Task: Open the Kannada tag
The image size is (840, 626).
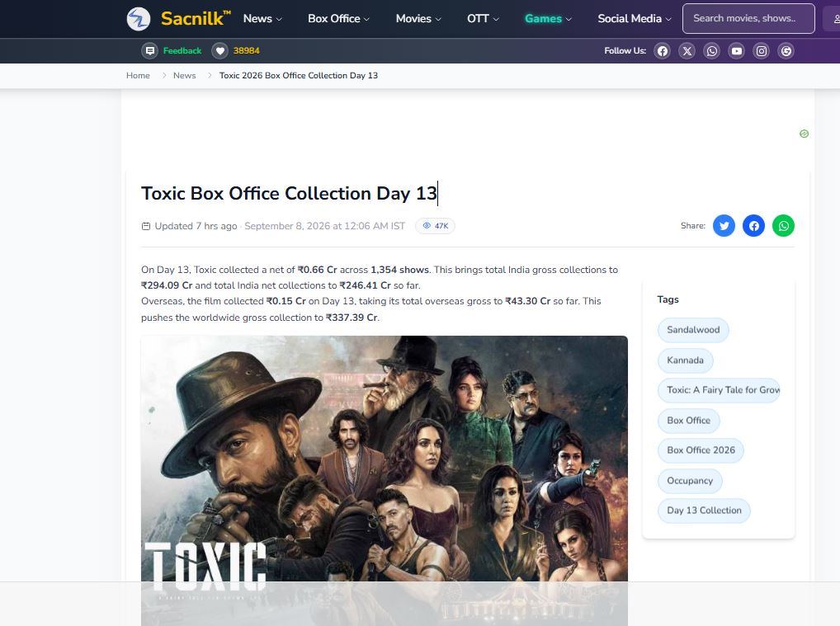Action: click(x=685, y=360)
